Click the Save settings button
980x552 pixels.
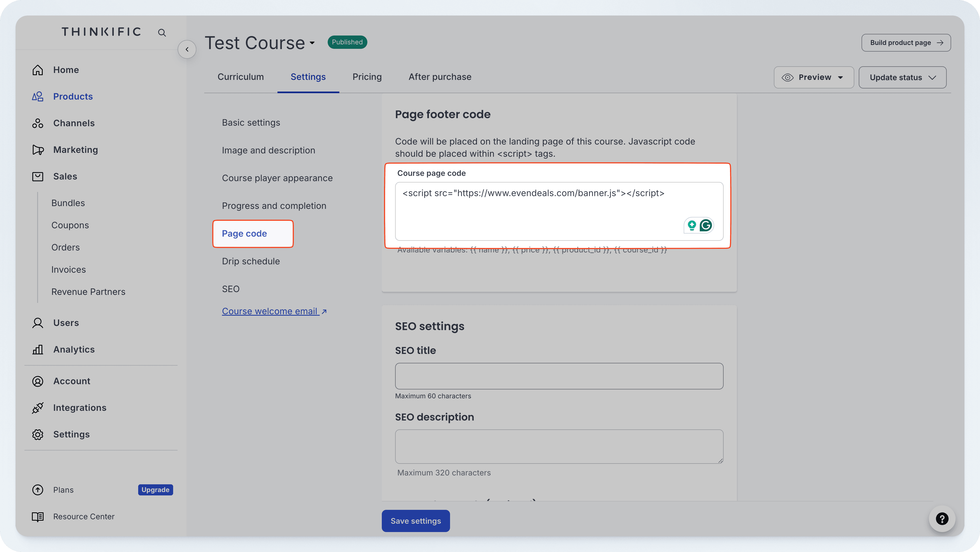click(x=415, y=520)
